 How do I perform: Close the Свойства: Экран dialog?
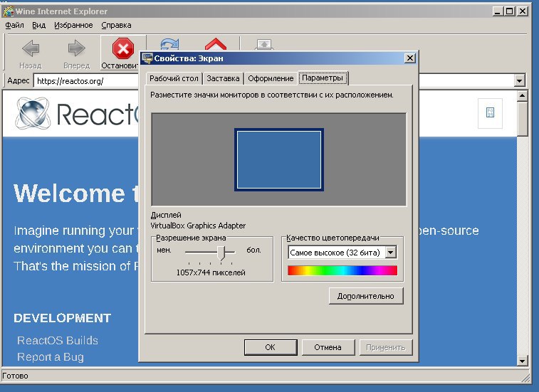[x=409, y=58]
